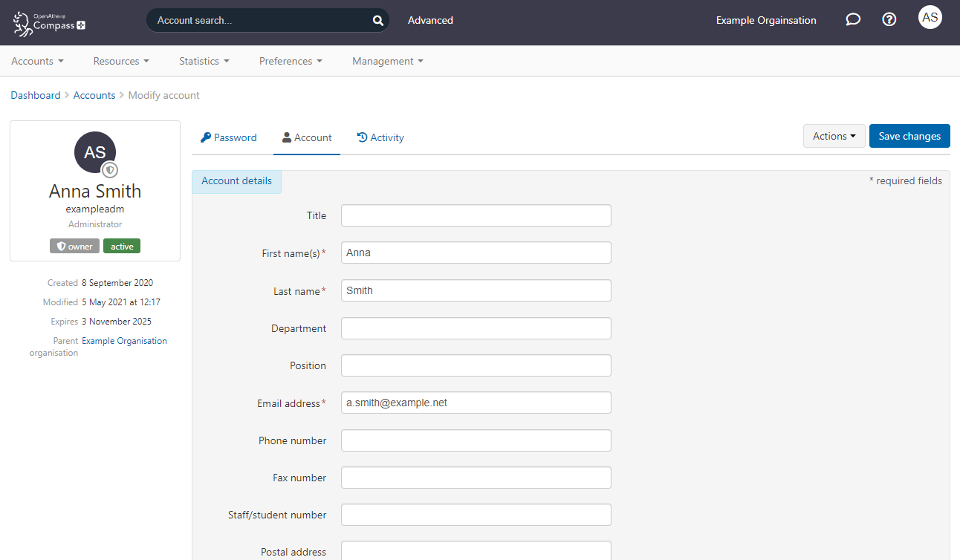Select the Account details toggle header
Screen dimensions: 960x560
point(236,180)
